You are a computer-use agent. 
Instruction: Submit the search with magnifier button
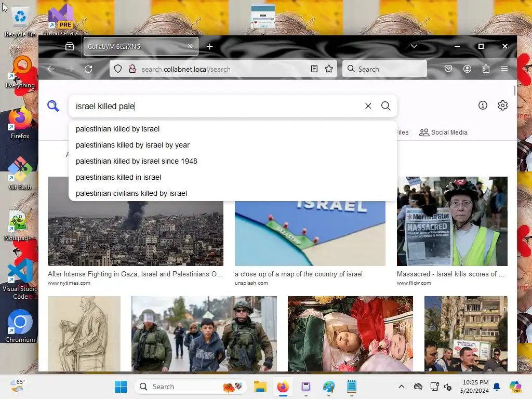pyautogui.click(x=386, y=106)
